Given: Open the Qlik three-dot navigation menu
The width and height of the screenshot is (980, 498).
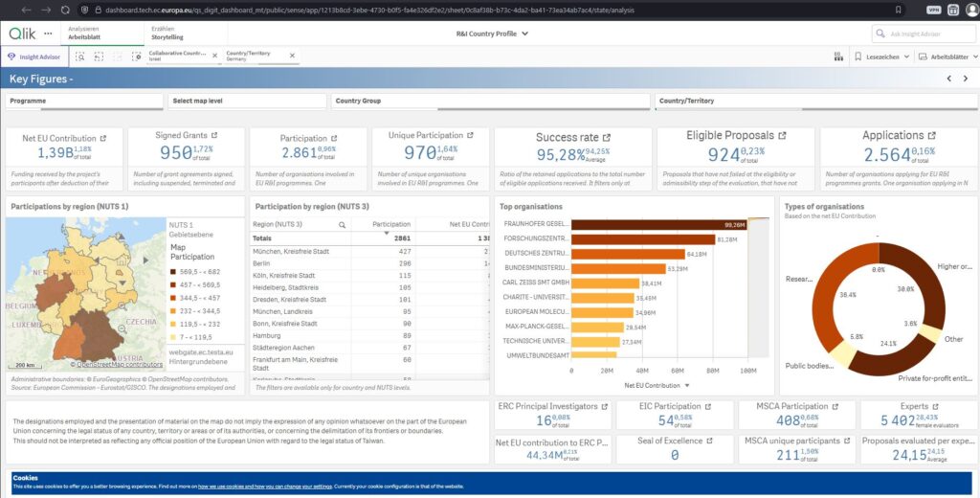Looking at the screenshot, I should point(49,33).
